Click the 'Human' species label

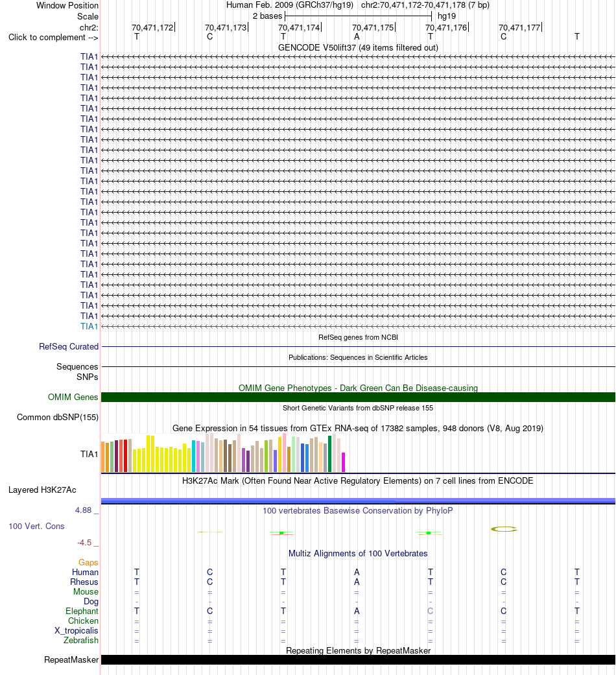[85, 572]
